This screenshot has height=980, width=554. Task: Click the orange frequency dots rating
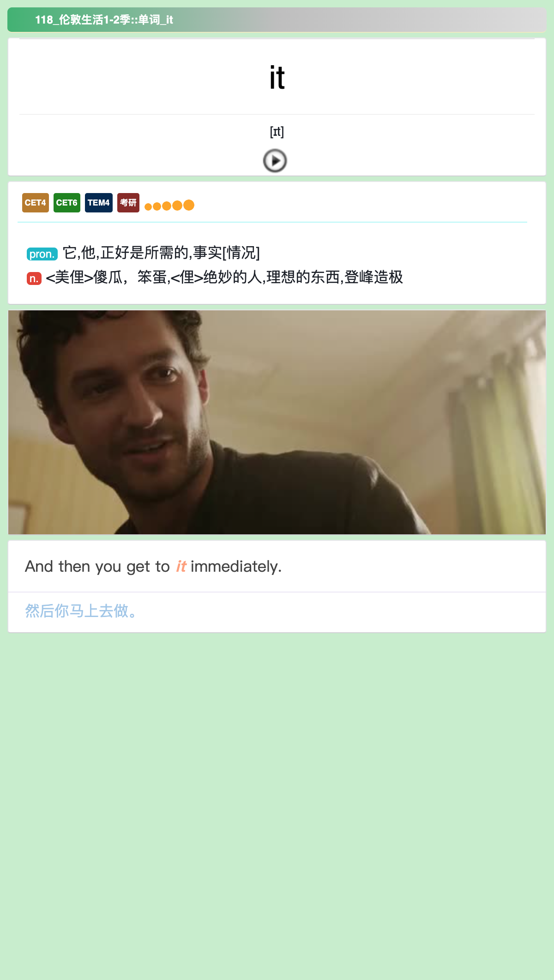click(x=169, y=206)
